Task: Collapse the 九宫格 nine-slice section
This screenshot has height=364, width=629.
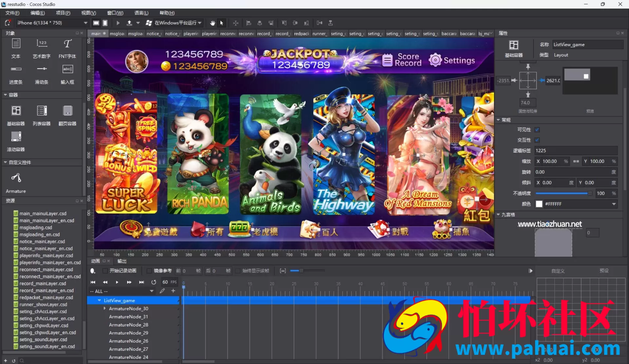Action: pyautogui.click(x=498, y=215)
